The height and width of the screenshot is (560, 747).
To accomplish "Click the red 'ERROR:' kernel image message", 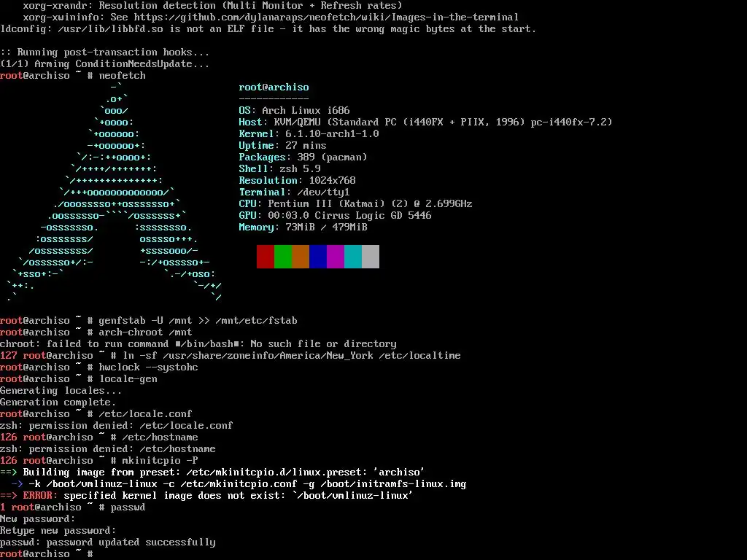I will 206,496.
